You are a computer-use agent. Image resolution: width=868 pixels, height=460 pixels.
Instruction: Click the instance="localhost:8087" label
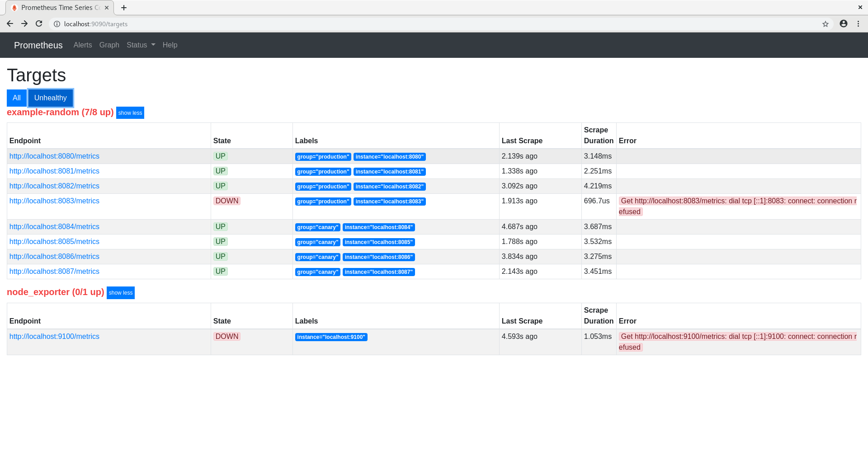pos(379,272)
